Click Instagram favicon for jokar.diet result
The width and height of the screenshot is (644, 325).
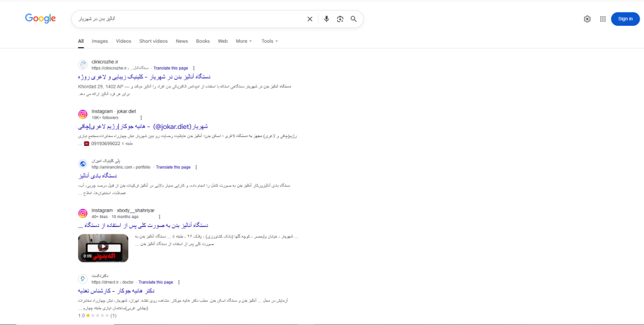point(83,114)
